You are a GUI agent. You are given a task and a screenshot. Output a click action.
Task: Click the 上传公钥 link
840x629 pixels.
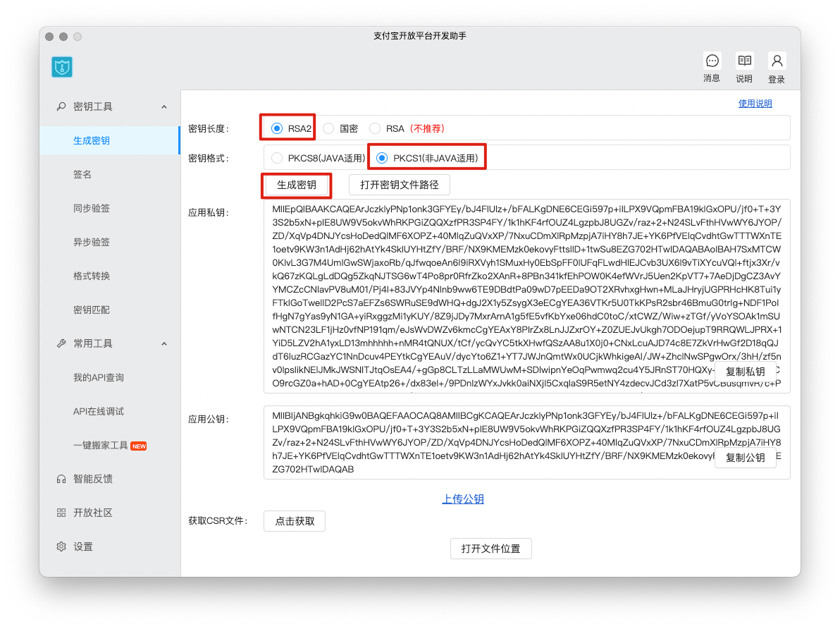[463, 499]
